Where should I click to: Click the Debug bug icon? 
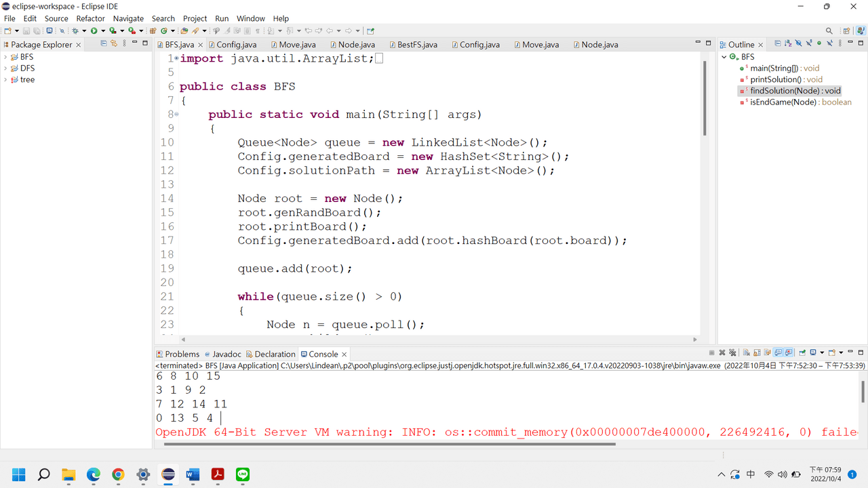pos(75,30)
